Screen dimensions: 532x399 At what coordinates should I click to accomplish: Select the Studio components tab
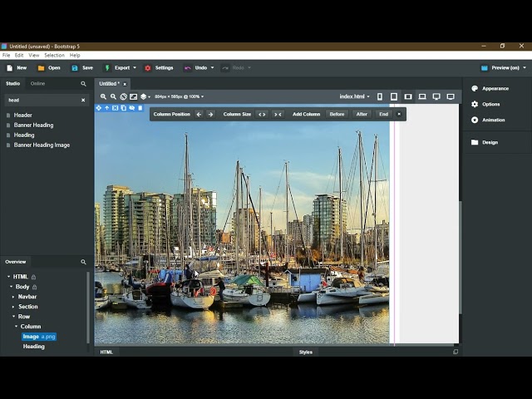pos(13,83)
